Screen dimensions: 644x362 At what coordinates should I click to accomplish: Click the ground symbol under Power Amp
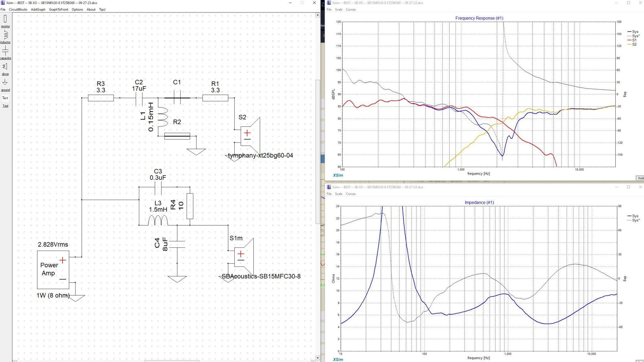pyautogui.click(x=75, y=298)
